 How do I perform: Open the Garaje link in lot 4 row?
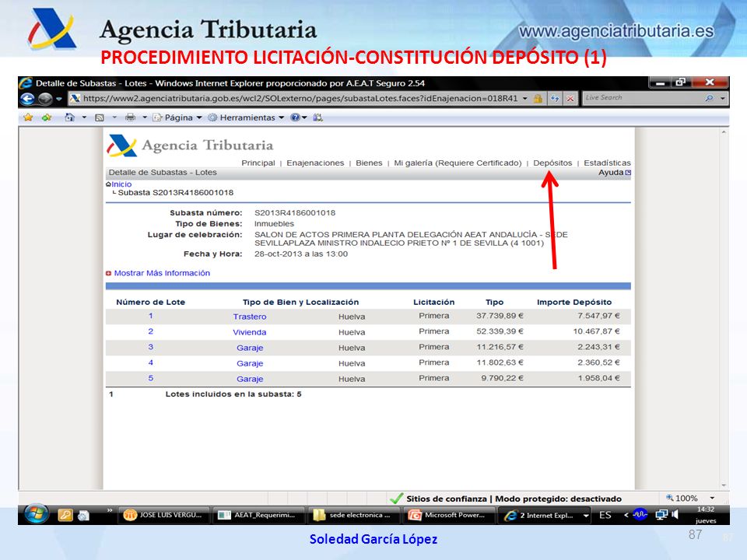pyautogui.click(x=250, y=363)
